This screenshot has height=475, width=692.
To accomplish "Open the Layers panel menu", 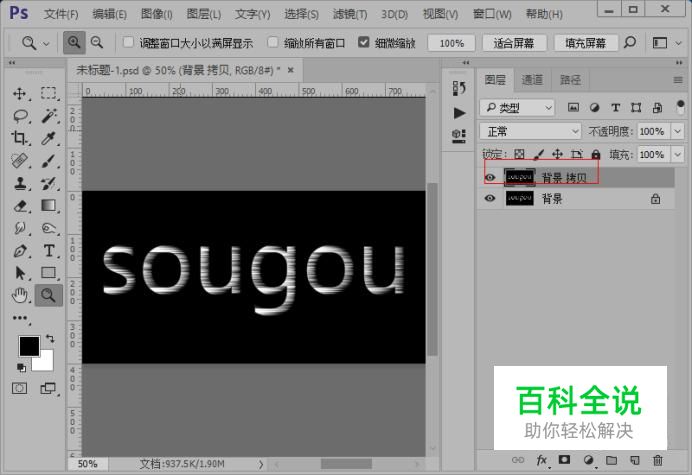I will 678,80.
